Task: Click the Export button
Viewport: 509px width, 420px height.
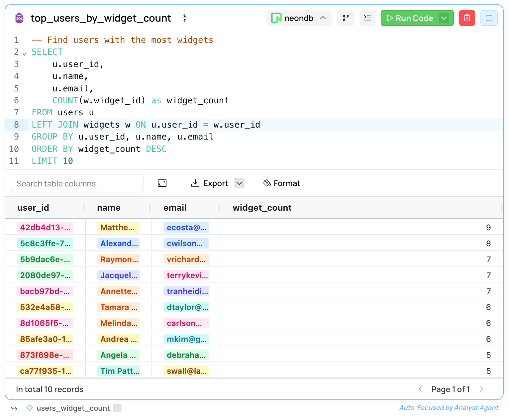Action: point(210,183)
